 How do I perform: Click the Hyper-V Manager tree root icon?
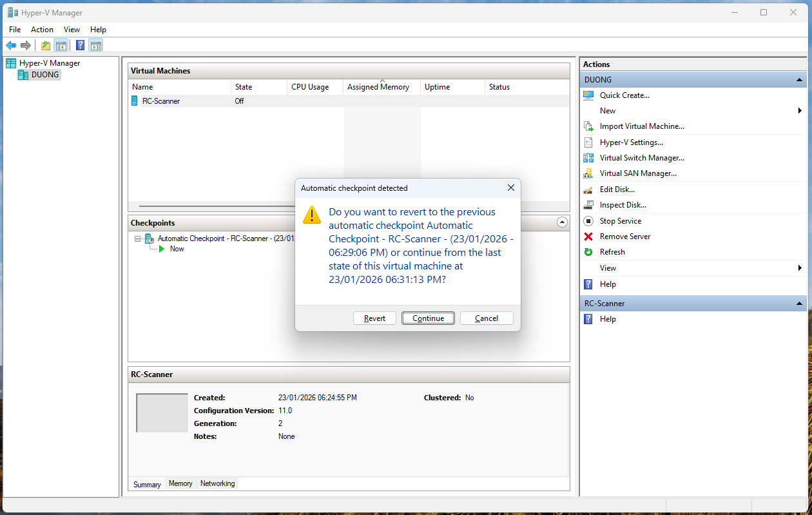[x=11, y=63]
